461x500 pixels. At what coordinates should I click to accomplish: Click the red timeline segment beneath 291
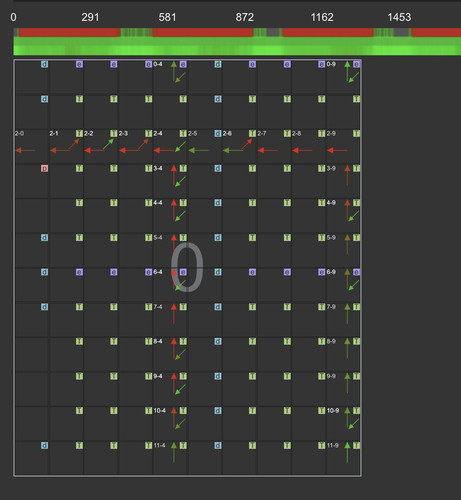[x=70, y=32]
